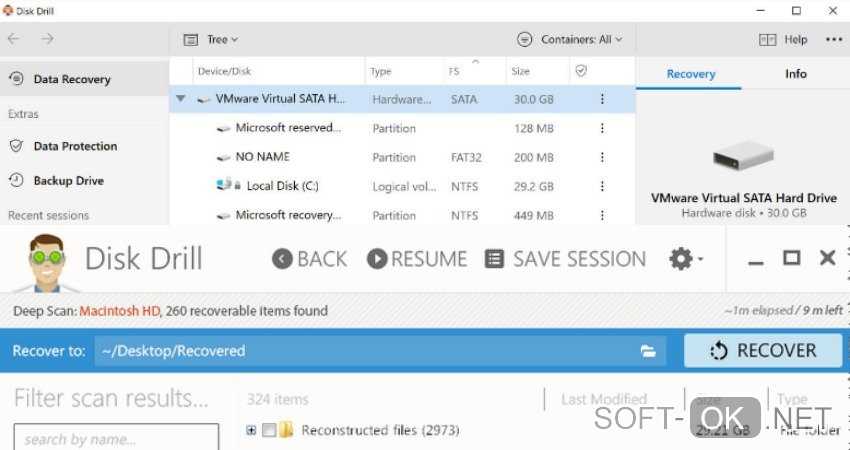Open the settings gear dropdown
Screen dimensions: 850x450
tap(684, 259)
